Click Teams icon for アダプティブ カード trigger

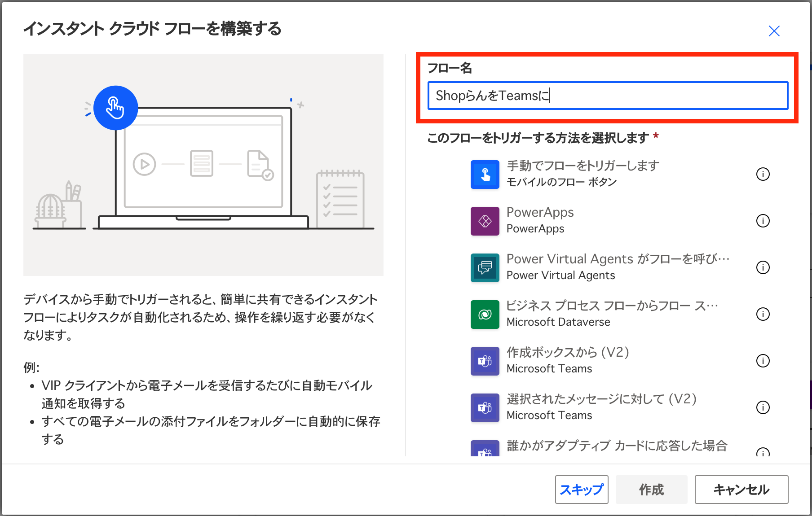[x=485, y=448]
